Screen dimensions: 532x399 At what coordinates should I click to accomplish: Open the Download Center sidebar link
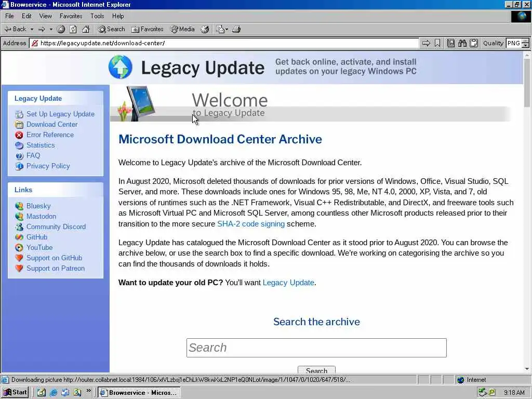coord(52,125)
